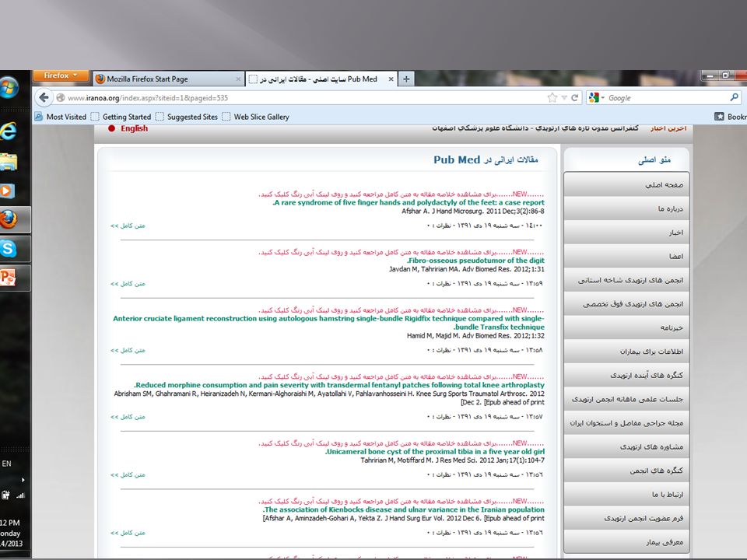Open کنگره های آینده ارتوپدی menu item
Screen dimensions: 747x560
pos(626,375)
